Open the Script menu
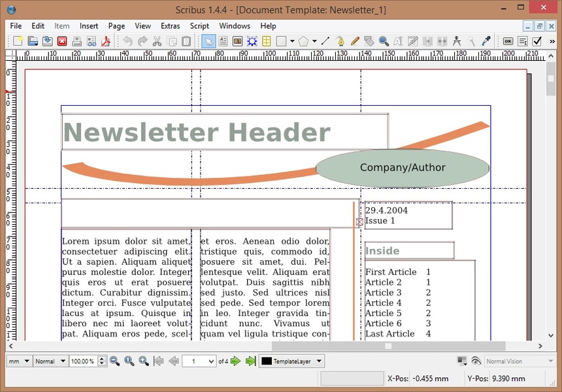Screen dimensions: 562x392 (x=199, y=26)
